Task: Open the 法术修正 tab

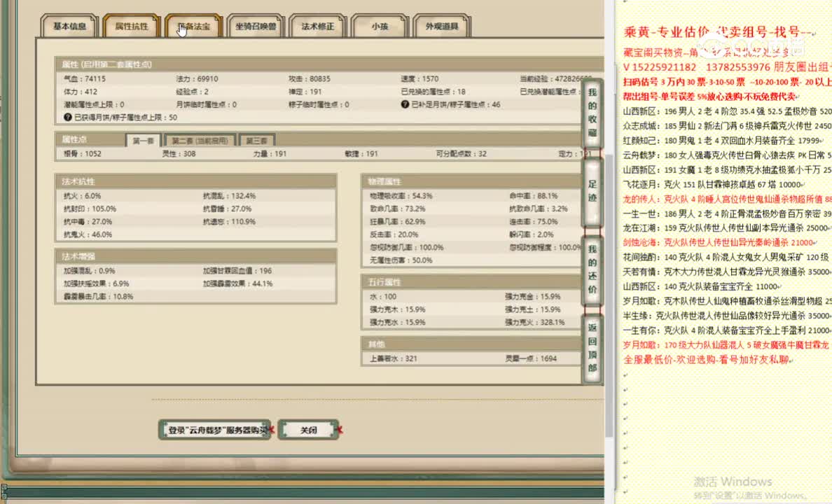Action: pos(318,26)
